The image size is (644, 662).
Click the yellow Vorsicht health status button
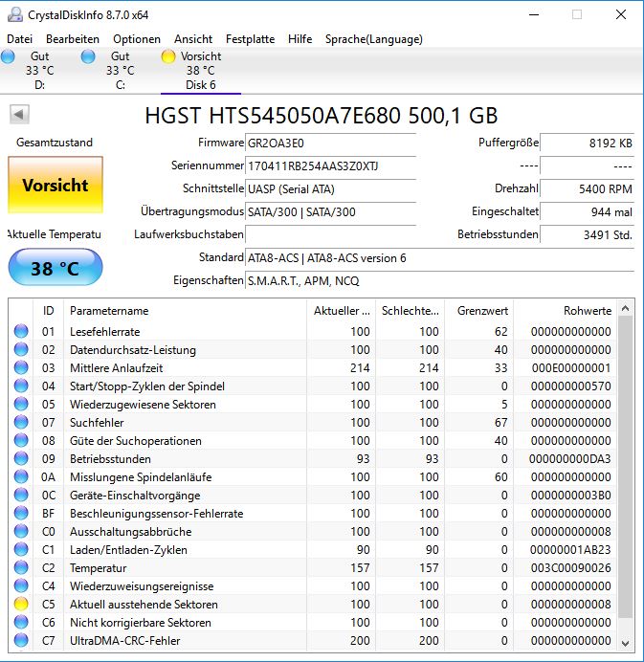click(56, 185)
